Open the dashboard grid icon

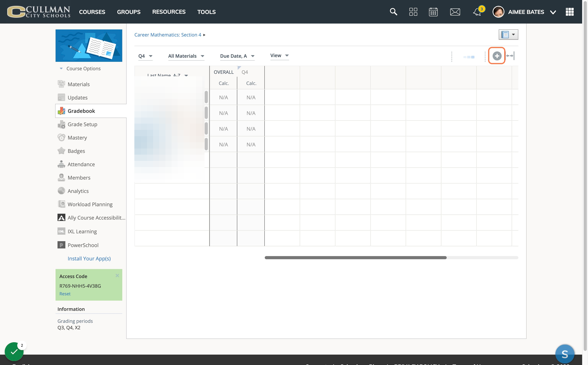coord(413,12)
